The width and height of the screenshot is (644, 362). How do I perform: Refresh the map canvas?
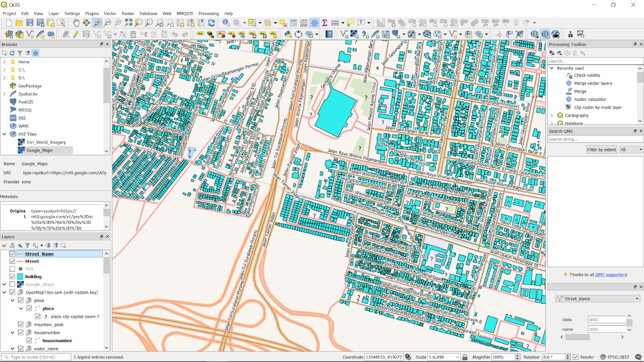[x=212, y=23]
